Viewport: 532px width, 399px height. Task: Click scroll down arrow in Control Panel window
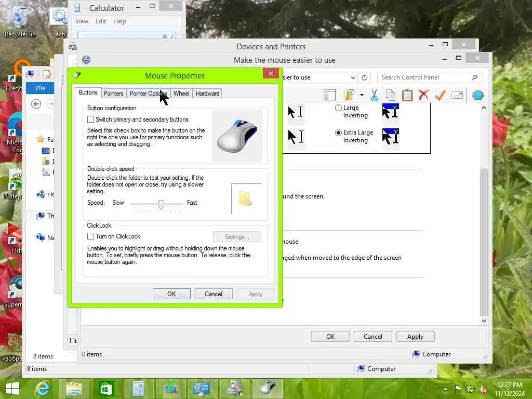point(484,321)
